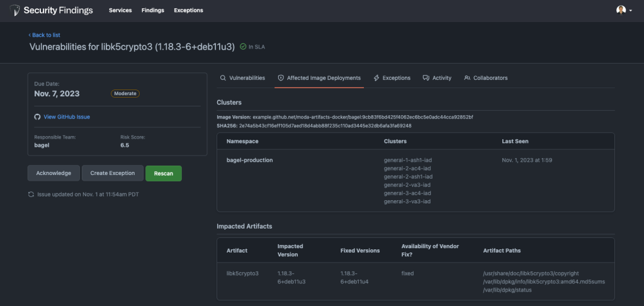Click the Impacted Artifacts section heading
644x306 pixels.
(x=244, y=226)
